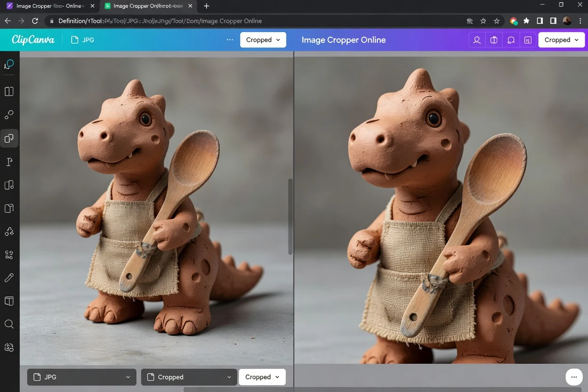Expand the dark Cropped dropdown in the bottom bar
Screen dimensions: 588x392
(x=189, y=377)
